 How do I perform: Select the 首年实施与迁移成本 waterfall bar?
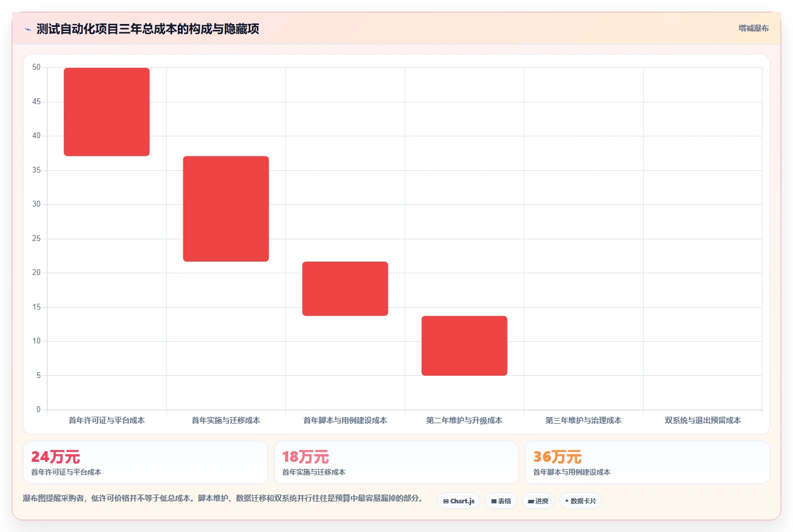226,209
